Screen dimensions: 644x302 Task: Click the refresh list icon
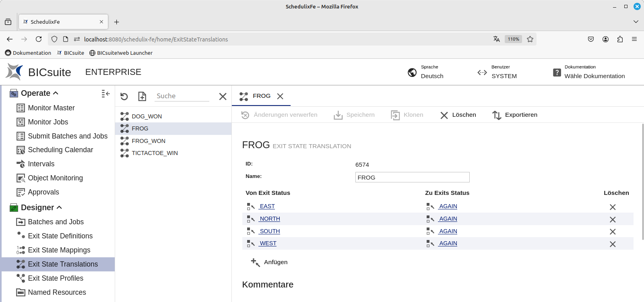click(124, 96)
